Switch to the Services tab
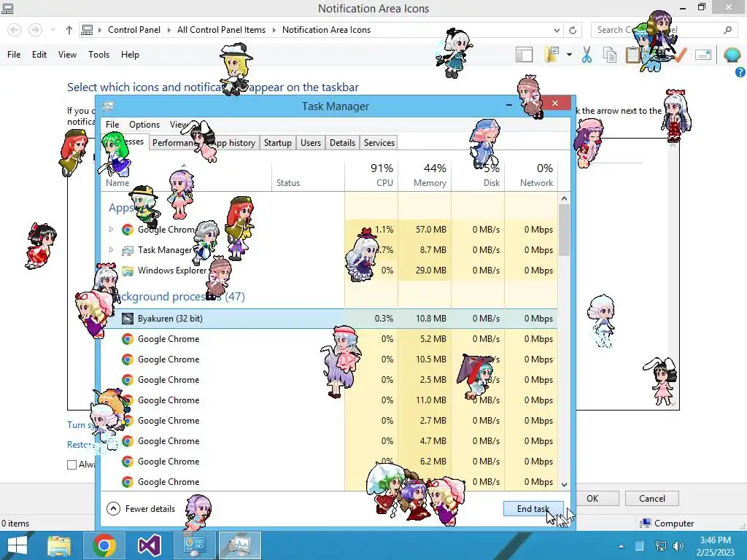This screenshot has height=560, width=747. [379, 143]
